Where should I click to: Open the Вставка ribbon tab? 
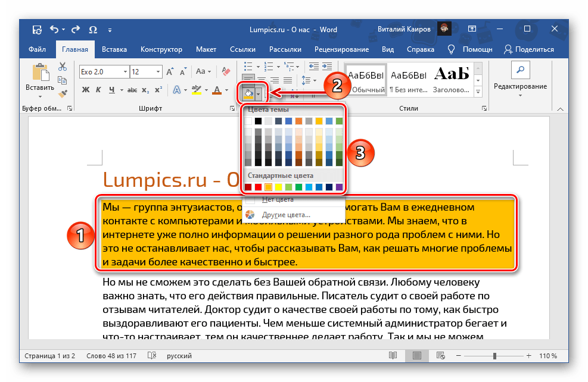[x=114, y=49]
